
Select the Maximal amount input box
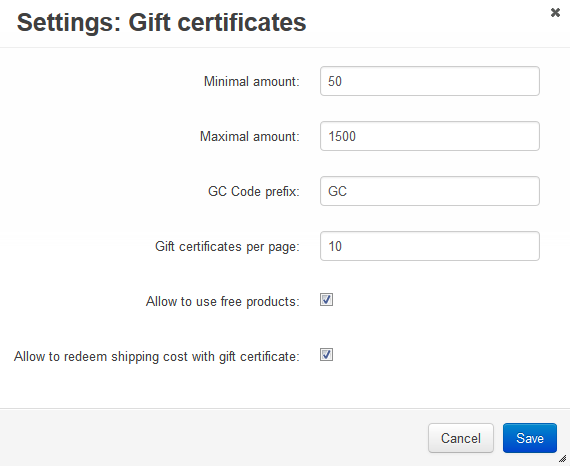(430, 136)
